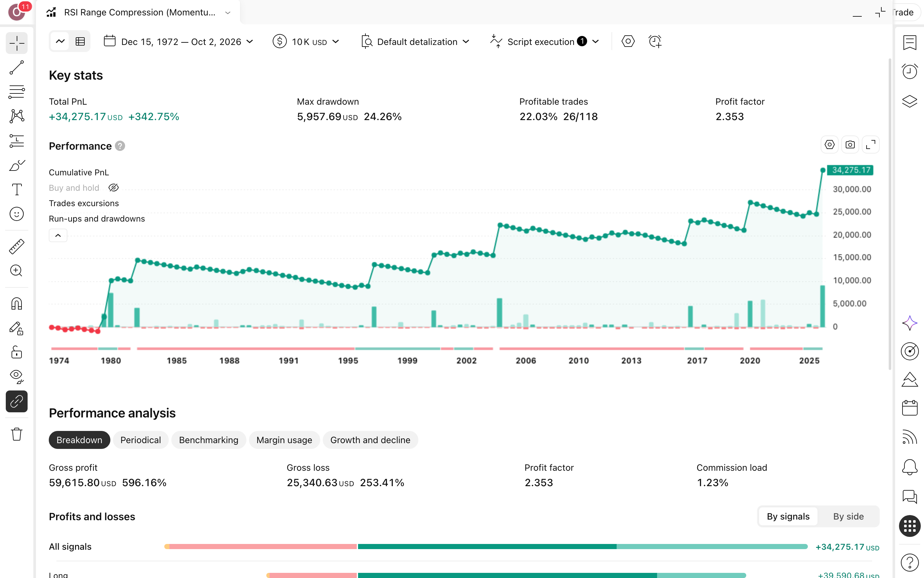
Task: Show profits and losses By side
Action: point(848,516)
